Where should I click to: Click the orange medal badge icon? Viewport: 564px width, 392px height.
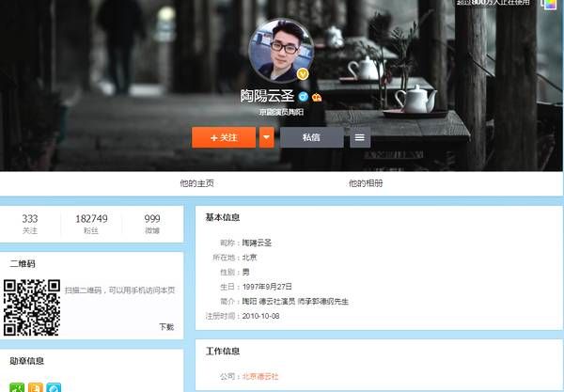pos(35,387)
